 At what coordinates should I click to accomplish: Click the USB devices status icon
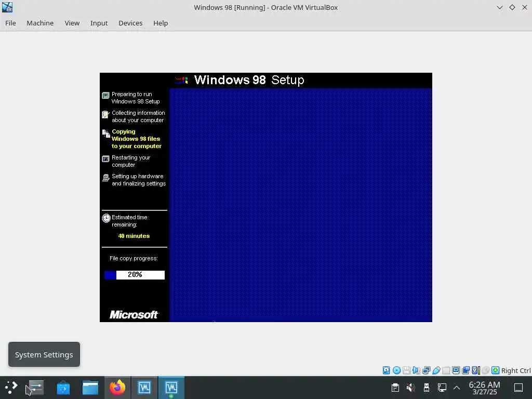[436, 370]
